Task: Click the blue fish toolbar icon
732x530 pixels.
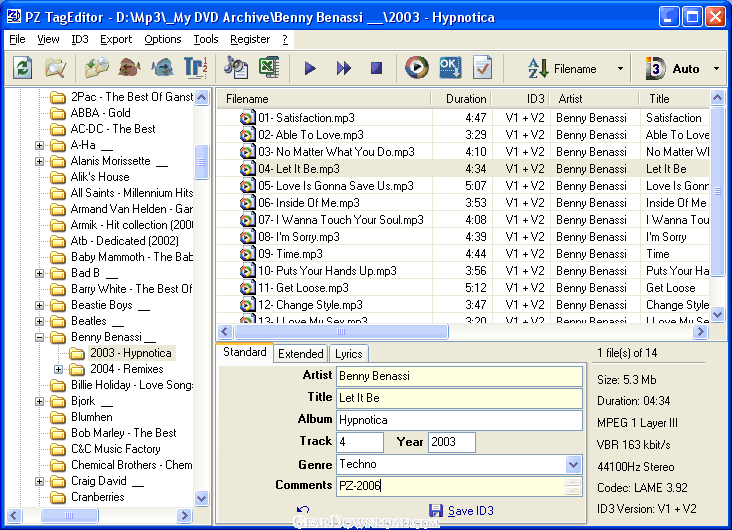Action: (x=162, y=68)
